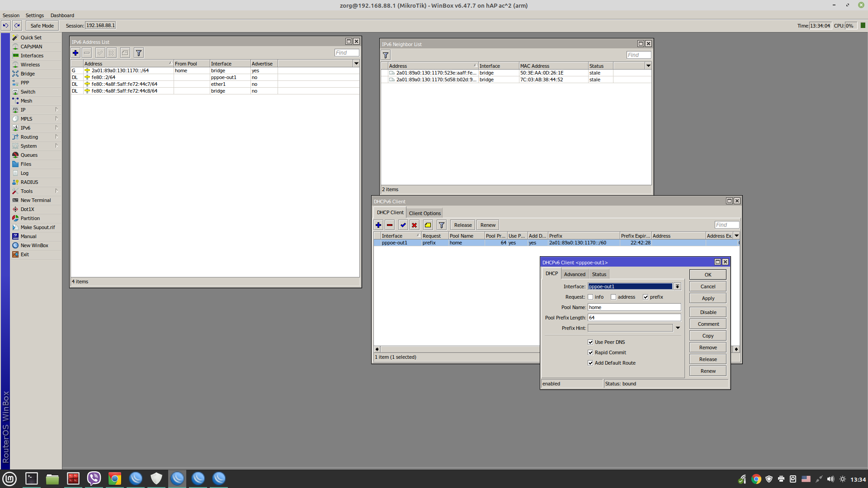Click the Pool Name field containing home
Viewport: 868px width, 488px height.
(x=634, y=307)
